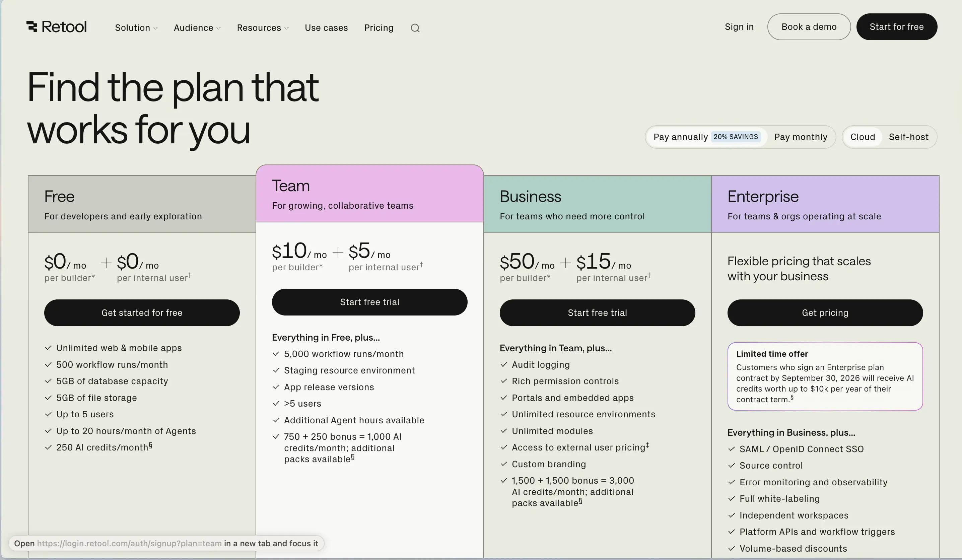This screenshot has width=962, height=560.
Task: Click the Enterprise plan heading
Action: (x=763, y=197)
